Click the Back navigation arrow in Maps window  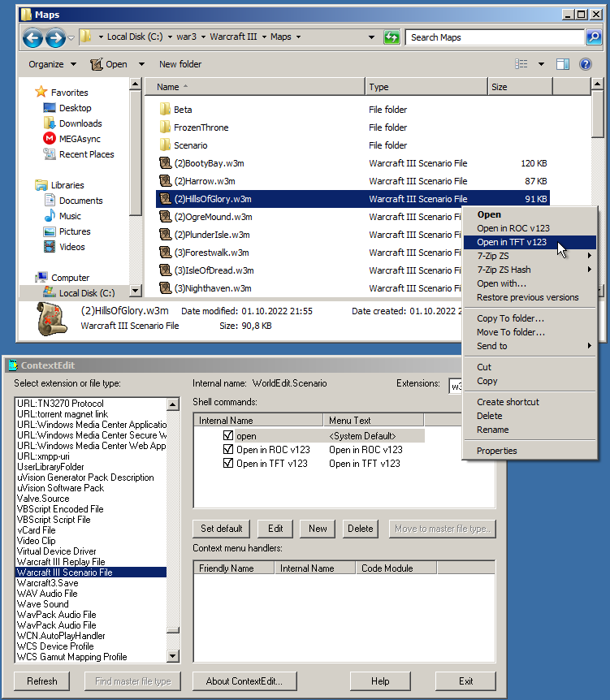[33, 38]
